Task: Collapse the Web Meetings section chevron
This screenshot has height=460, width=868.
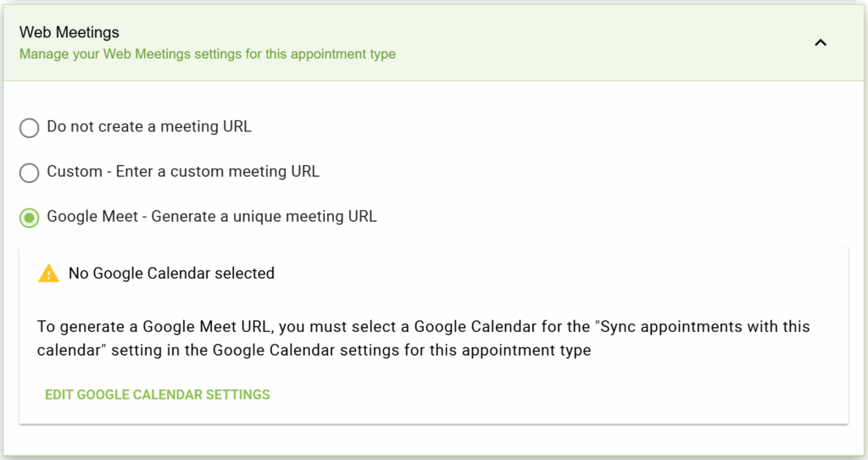Action: pyautogui.click(x=820, y=43)
